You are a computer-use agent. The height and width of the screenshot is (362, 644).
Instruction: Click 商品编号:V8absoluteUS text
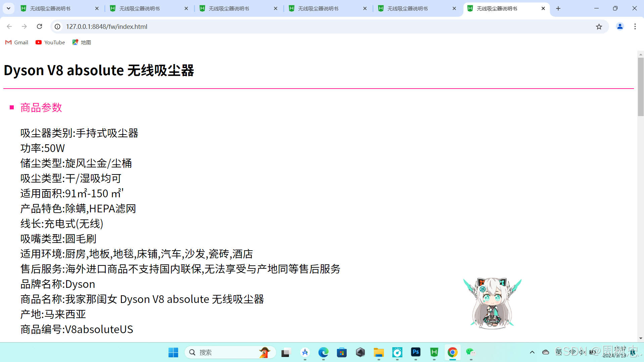[x=77, y=329]
